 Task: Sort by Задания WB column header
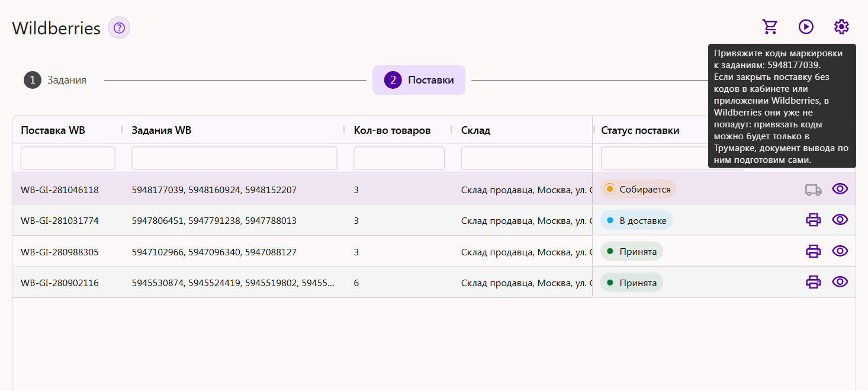tap(161, 130)
